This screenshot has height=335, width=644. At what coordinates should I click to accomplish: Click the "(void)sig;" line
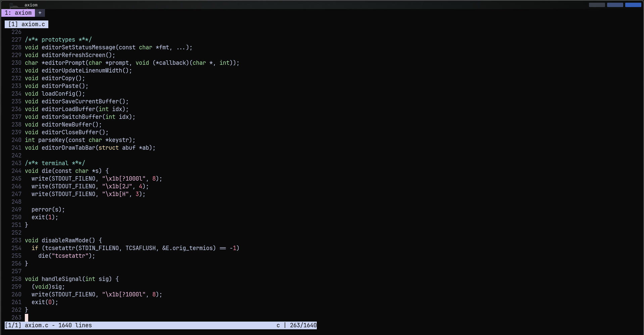(48, 287)
